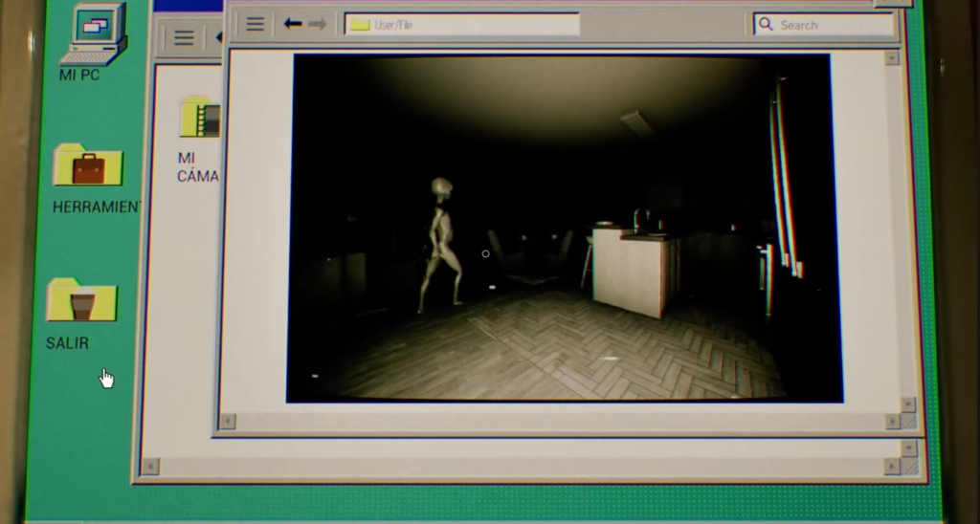
Task: Open the hamburger menu of the back window
Action: click(184, 38)
